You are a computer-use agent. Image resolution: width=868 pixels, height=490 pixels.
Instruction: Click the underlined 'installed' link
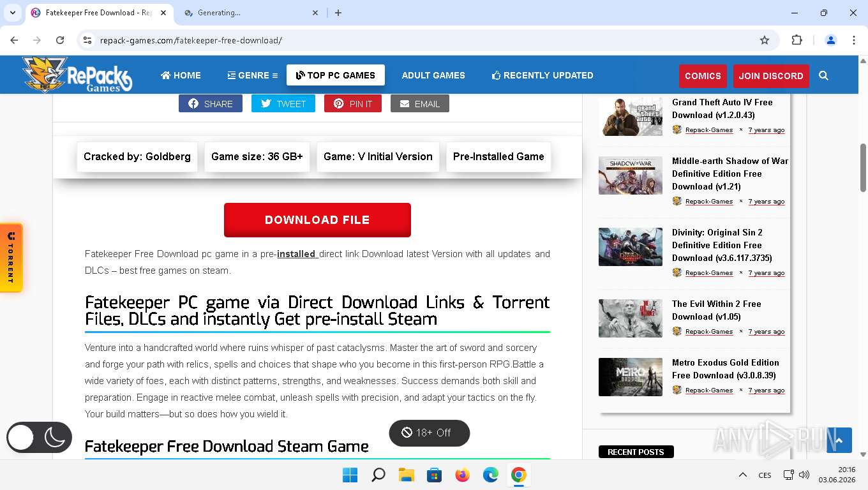297,254
